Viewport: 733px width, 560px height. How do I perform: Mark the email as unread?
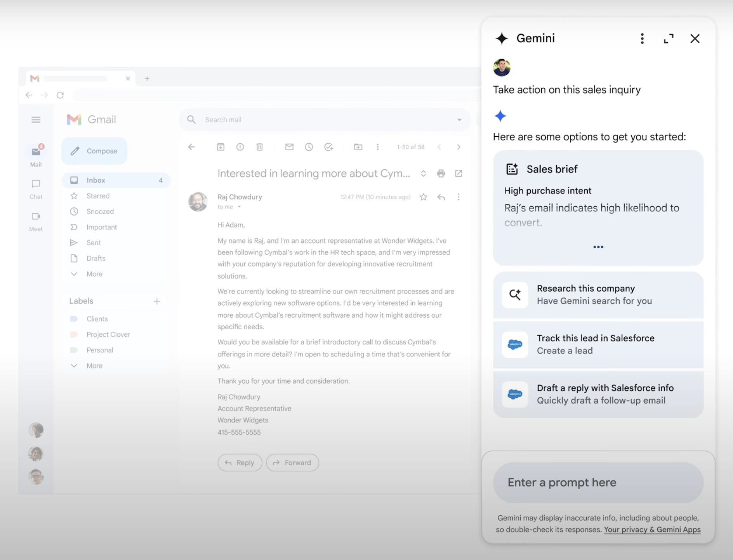[x=289, y=147]
